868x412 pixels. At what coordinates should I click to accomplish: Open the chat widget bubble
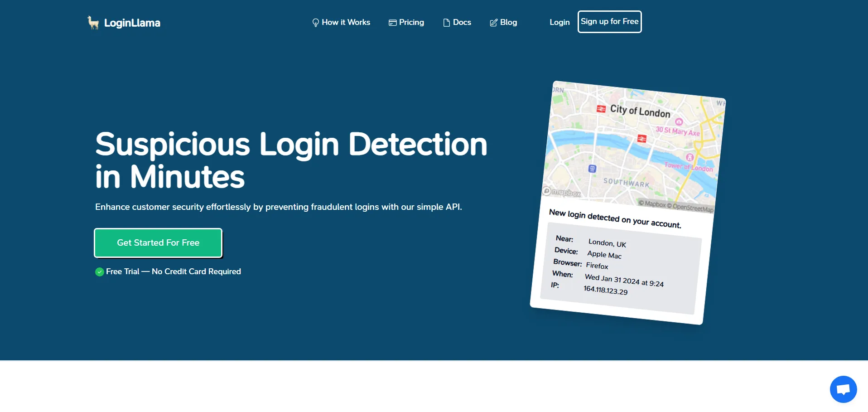[843, 389]
